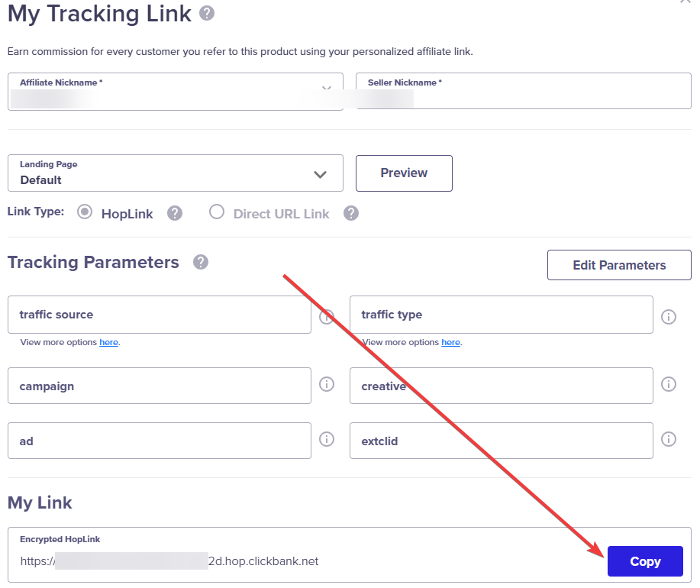This screenshot has width=700, height=588.
Task: Click the Edit Parameters button
Action: point(619,265)
